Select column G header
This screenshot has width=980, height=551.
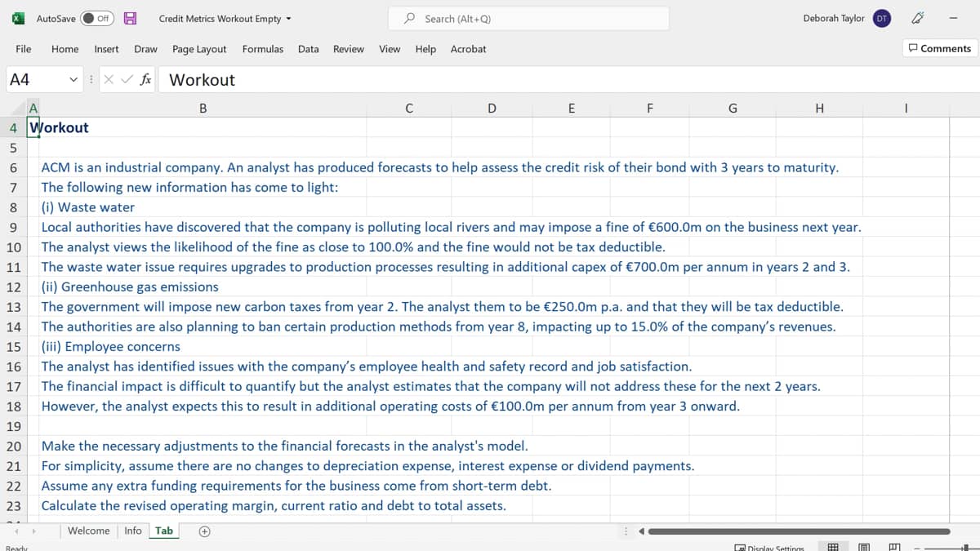pyautogui.click(x=733, y=108)
